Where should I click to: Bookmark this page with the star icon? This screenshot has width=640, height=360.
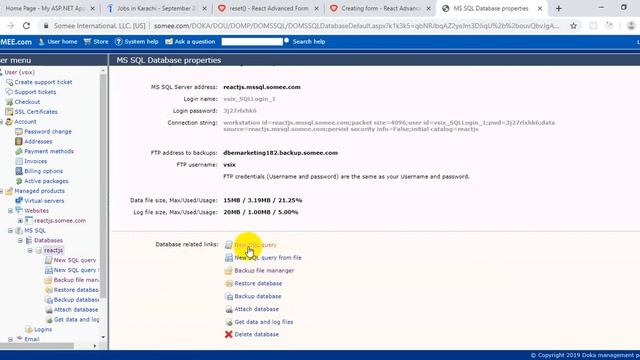[573, 26]
